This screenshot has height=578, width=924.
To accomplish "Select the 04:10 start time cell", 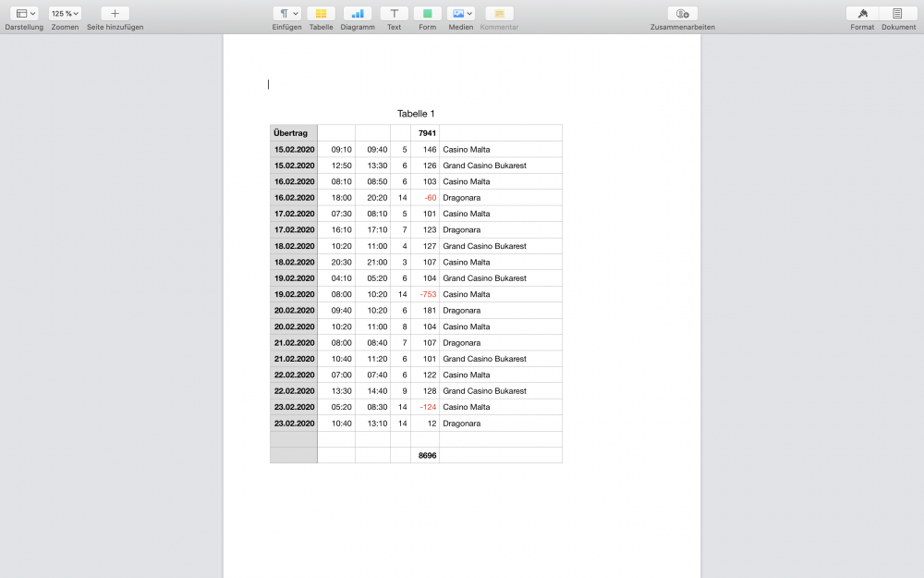I will click(x=336, y=278).
